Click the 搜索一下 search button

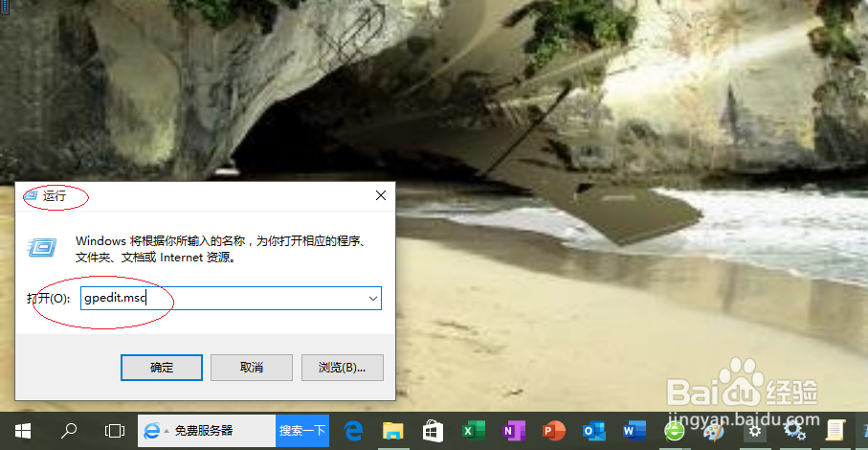(x=302, y=431)
